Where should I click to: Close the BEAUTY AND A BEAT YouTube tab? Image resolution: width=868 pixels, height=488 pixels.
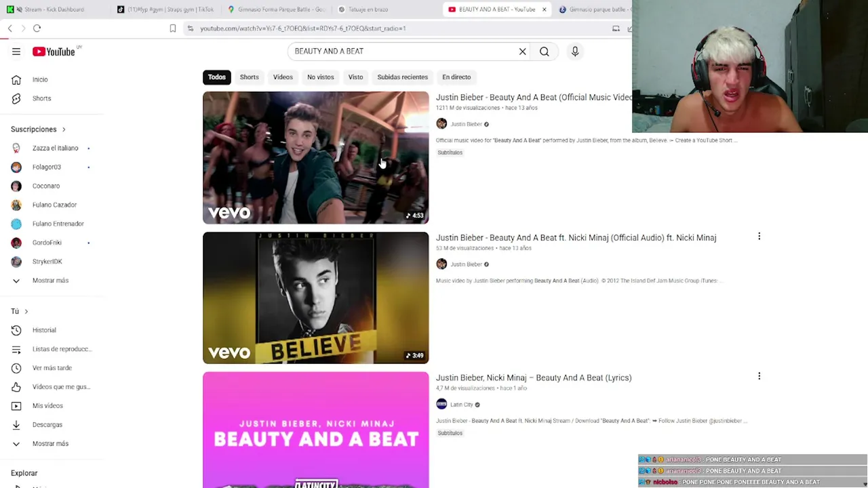pos(544,9)
